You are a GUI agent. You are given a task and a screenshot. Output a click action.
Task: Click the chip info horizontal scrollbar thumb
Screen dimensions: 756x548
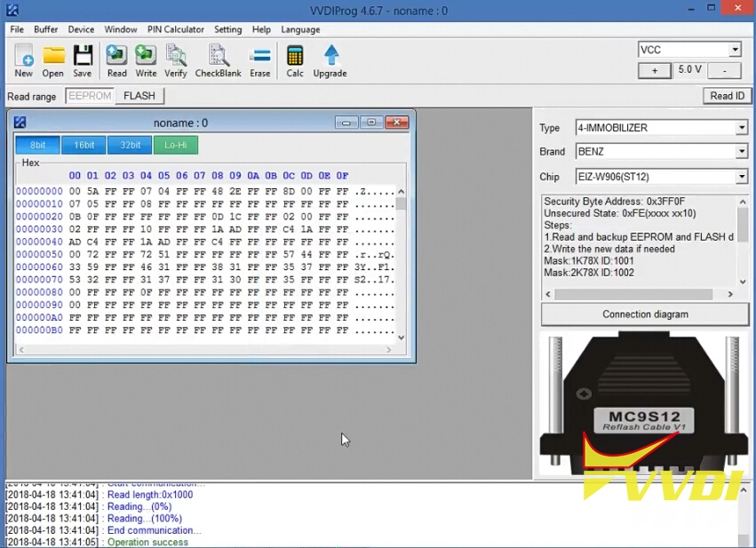[633, 294]
